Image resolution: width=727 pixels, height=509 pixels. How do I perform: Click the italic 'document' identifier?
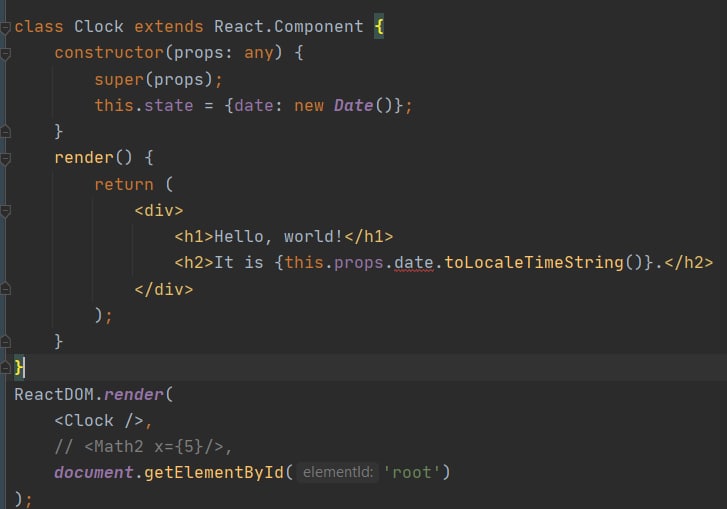[94, 472]
